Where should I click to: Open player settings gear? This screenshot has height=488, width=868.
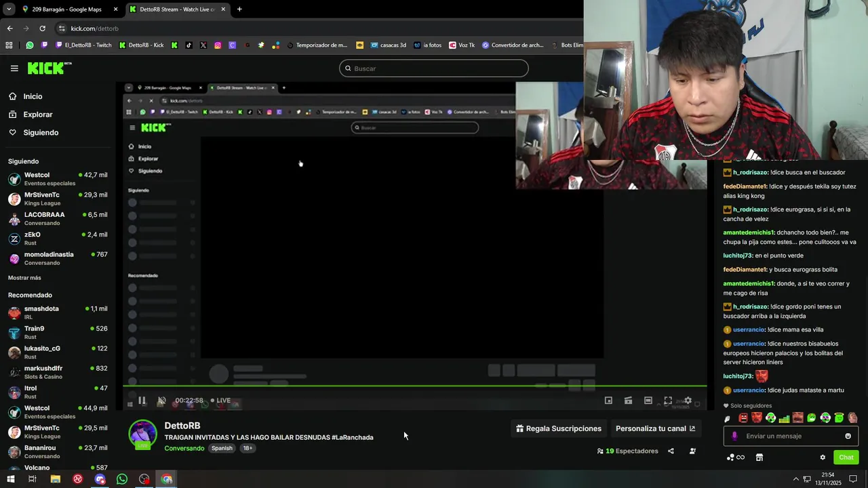pos(688,401)
